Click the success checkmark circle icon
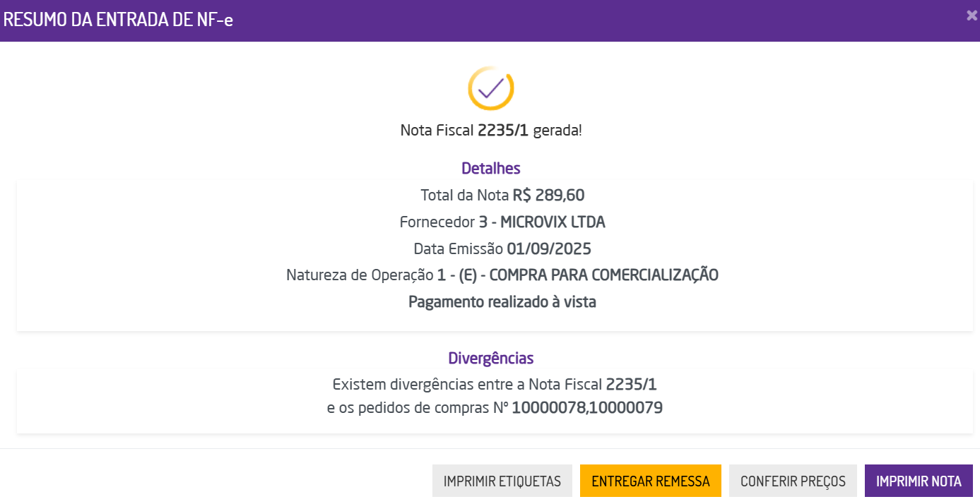This screenshot has height=504, width=980. pyautogui.click(x=490, y=88)
